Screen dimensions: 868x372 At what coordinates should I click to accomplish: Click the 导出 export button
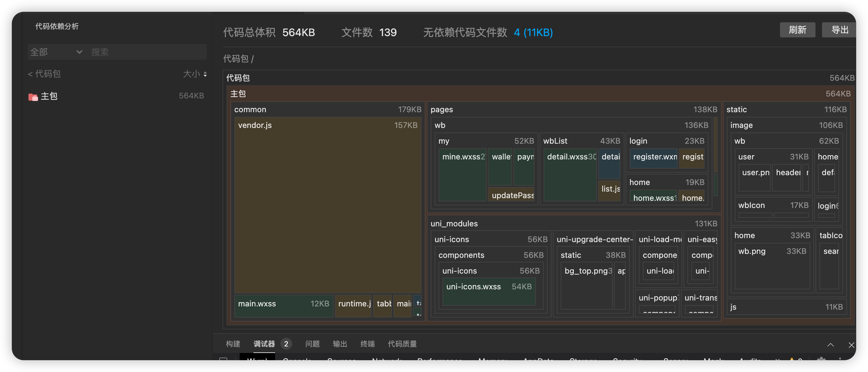(839, 30)
